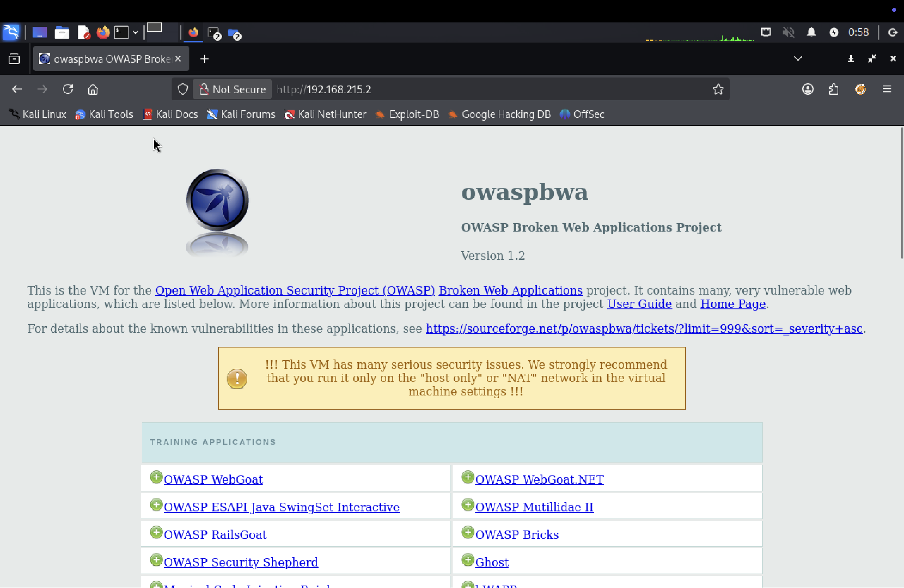Open Firefox account profile icon
The height and width of the screenshot is (588, 904).
[807, 89]
